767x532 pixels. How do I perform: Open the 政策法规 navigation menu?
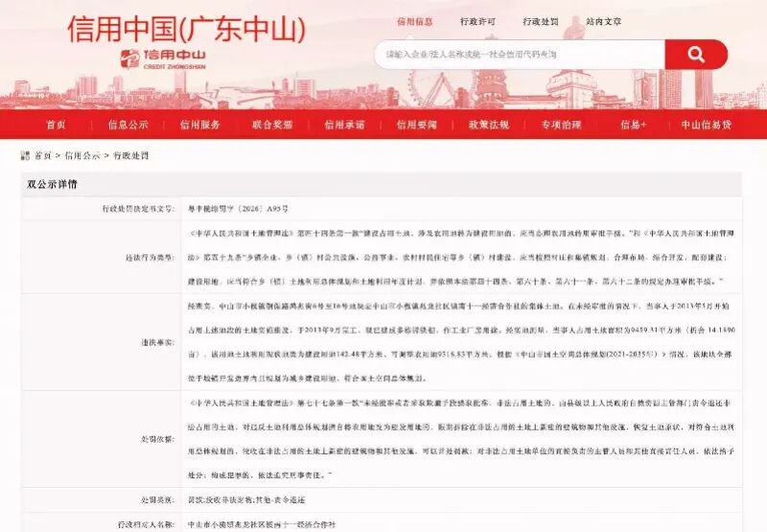[489, 125]
